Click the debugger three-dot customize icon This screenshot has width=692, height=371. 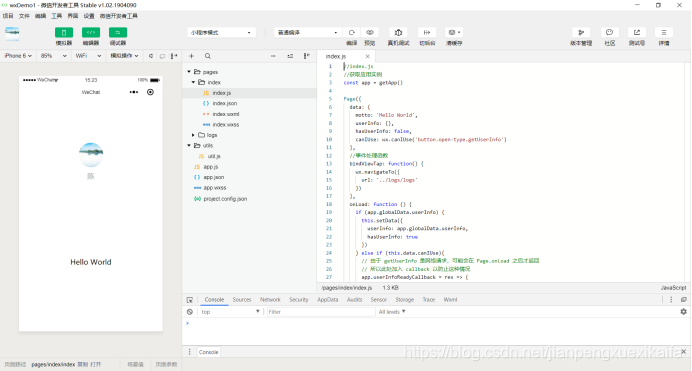pos(671,300)
